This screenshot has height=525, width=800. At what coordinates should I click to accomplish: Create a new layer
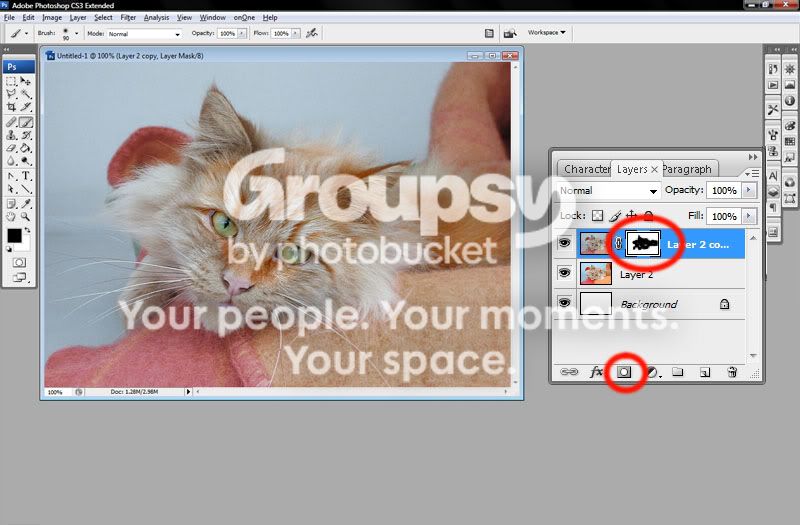(705, 372)
